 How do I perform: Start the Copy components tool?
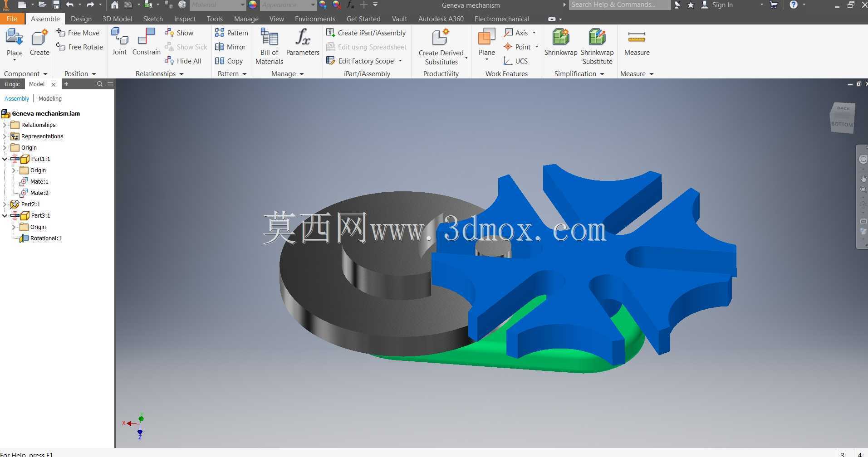(x=229, y=61)
